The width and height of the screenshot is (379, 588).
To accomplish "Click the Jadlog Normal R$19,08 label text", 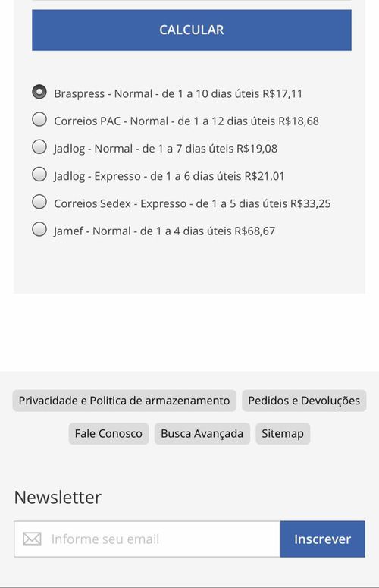I will (x=165, y=149).
